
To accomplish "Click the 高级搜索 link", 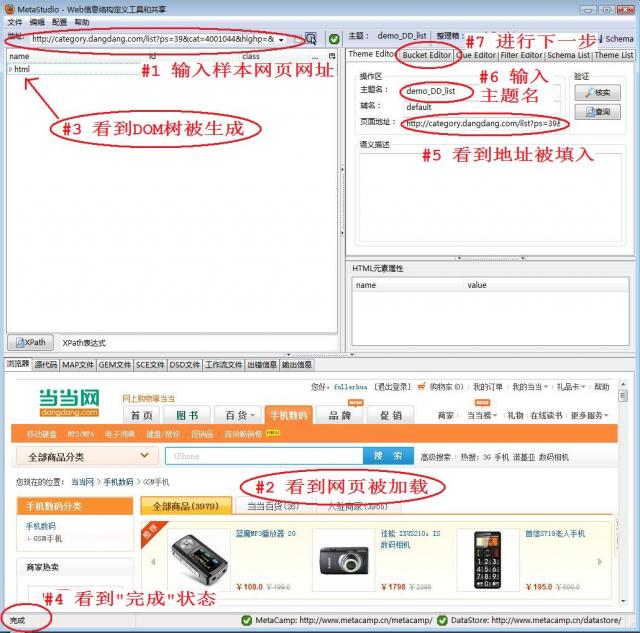I will [x=435, y=458].
